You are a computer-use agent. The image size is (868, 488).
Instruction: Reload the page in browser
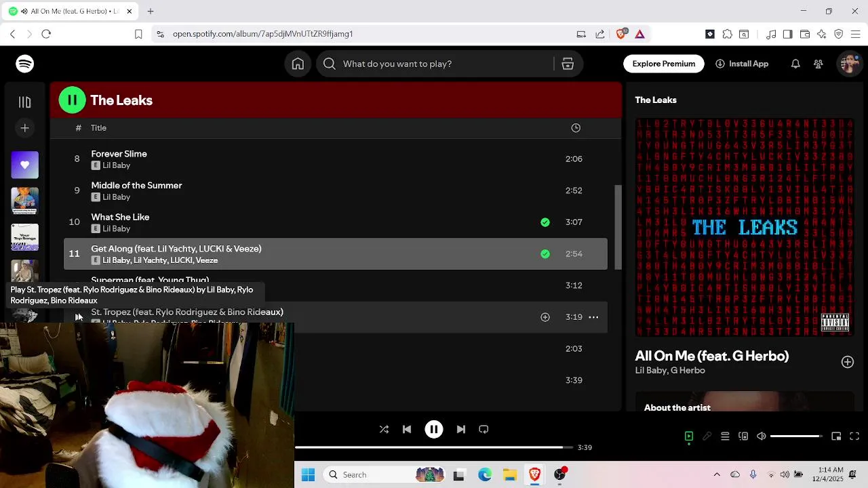[x=46, y=34]
